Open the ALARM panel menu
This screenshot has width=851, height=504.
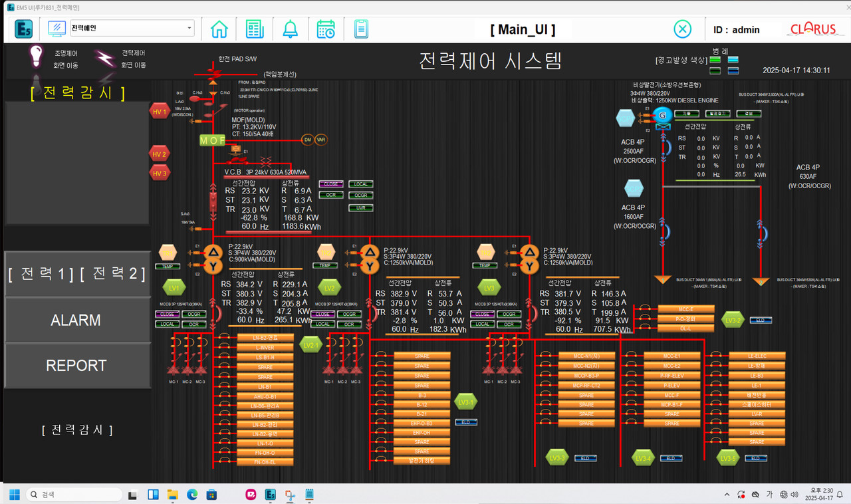coord(76,320)
